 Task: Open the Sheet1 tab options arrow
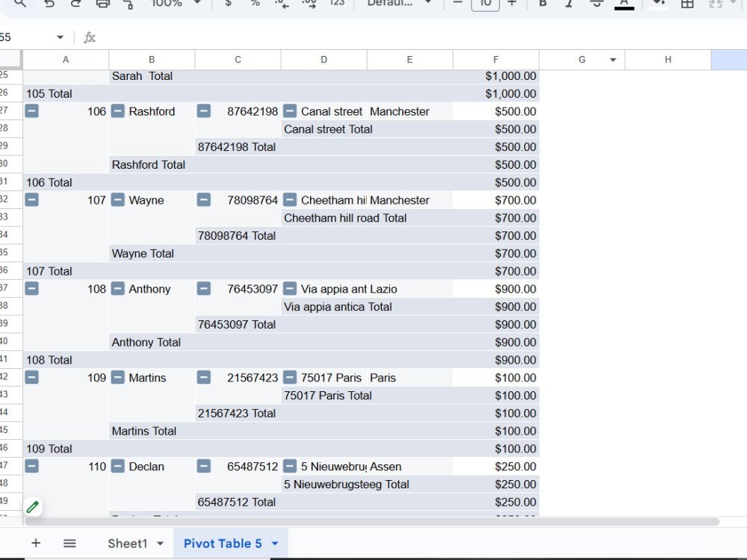pos(160,544)
